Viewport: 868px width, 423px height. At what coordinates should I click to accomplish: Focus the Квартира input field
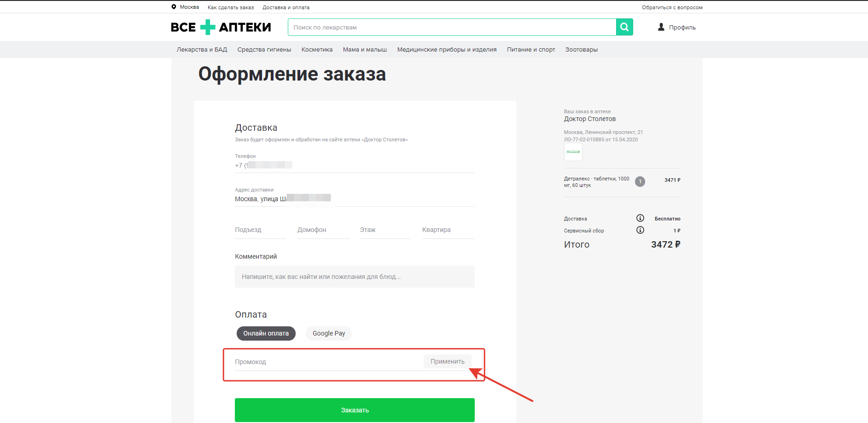point(449,230)
